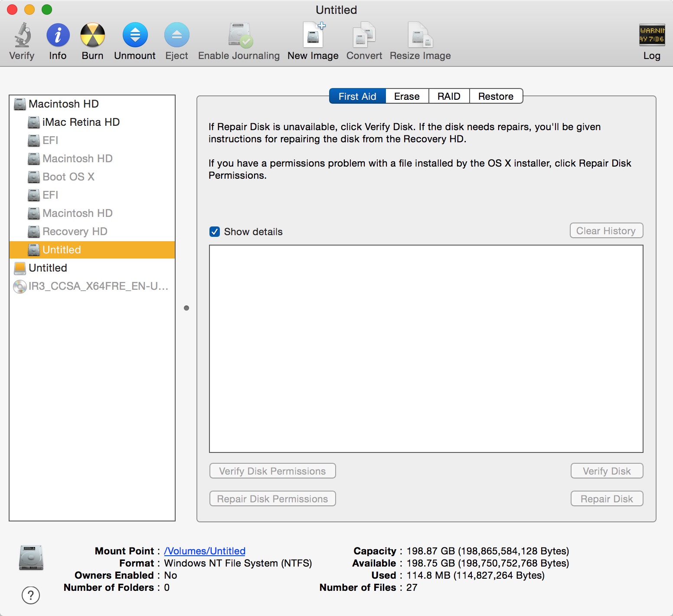Uncheck the Show details checkbox

click(215, 232)
